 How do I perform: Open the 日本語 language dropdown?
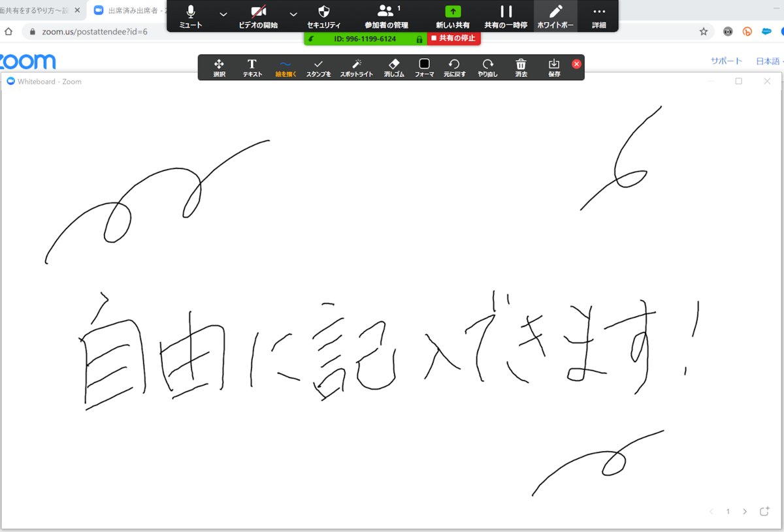(769, 61)
